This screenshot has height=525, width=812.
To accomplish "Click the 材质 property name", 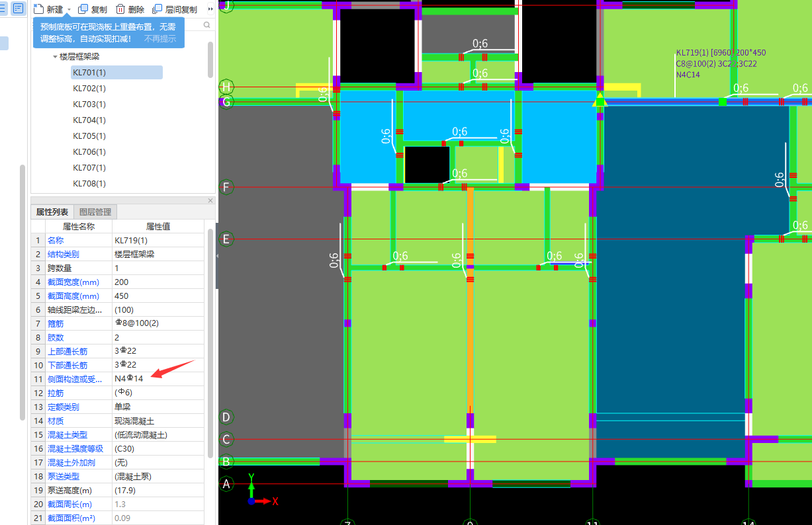I will (56, 421).
